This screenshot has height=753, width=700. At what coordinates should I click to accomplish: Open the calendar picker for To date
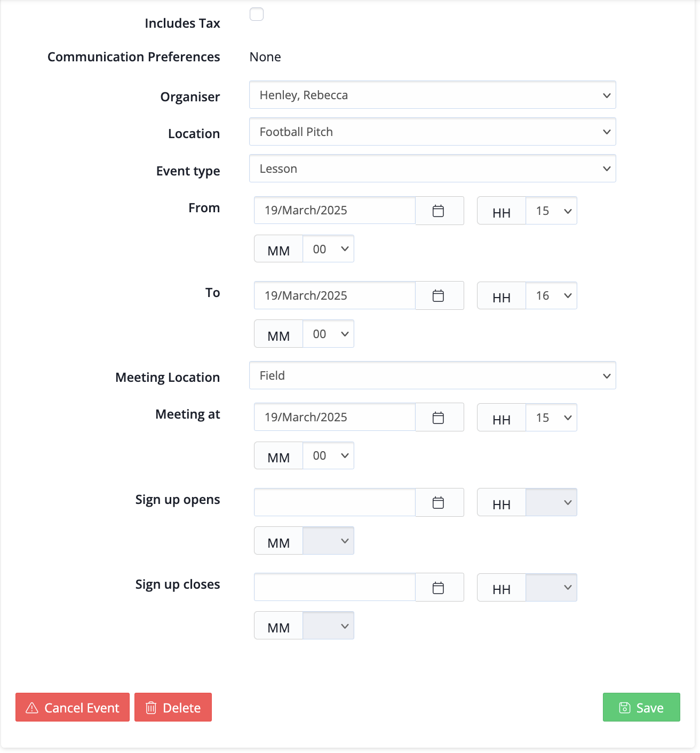coord(439,295)
